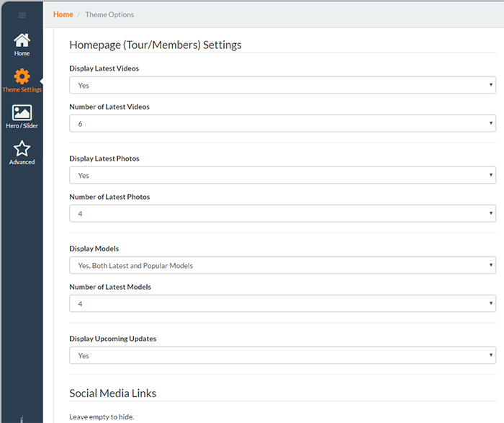The width and height of the screenshot is (504, 423).
Task: Expand the Number of Latest Models dropdown
Action: [x=282, y=303]
